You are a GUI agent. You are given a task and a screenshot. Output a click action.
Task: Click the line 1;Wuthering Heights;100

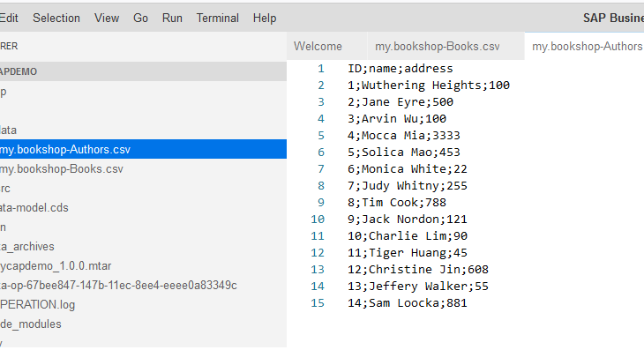429,86
